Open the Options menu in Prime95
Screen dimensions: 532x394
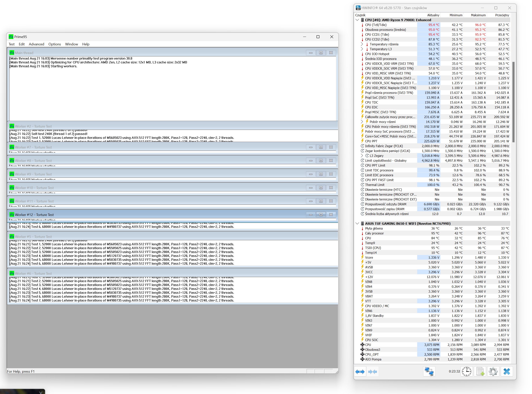[54, 44]
